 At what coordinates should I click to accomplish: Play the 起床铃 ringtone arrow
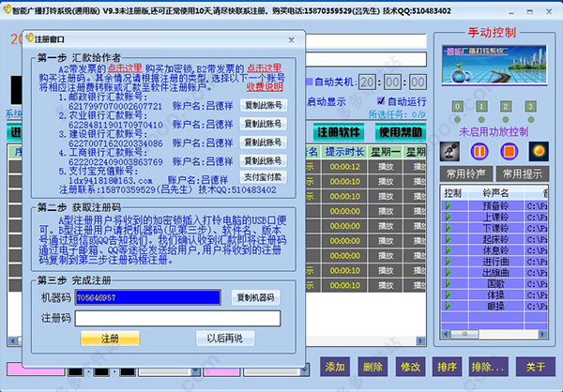pos(449,239)
